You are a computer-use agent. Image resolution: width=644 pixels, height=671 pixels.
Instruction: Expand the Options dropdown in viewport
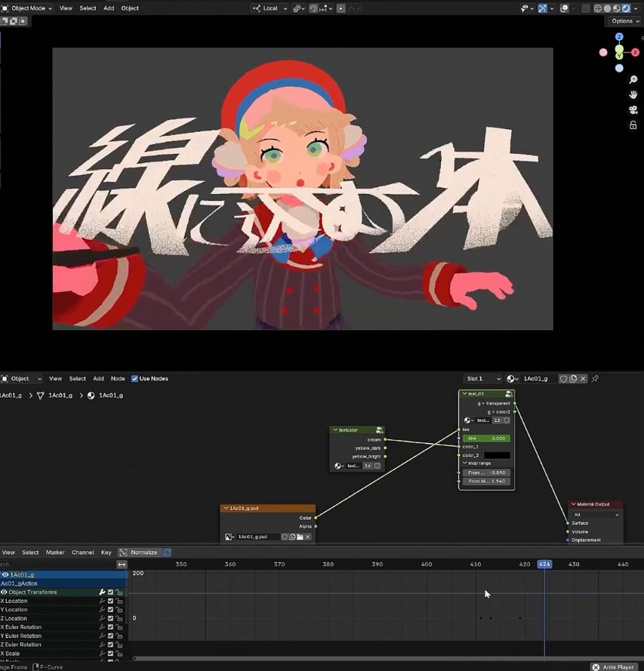pos(624,21)
